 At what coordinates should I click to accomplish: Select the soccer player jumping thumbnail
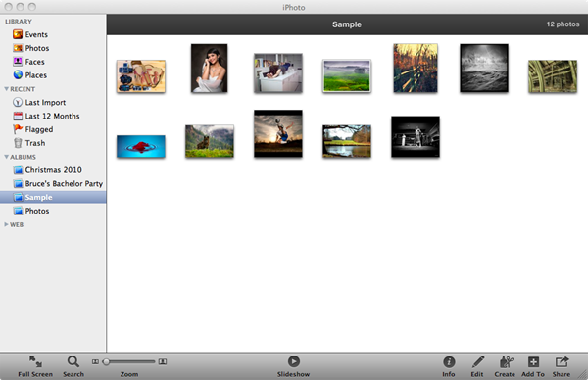(x=278, y=133)
